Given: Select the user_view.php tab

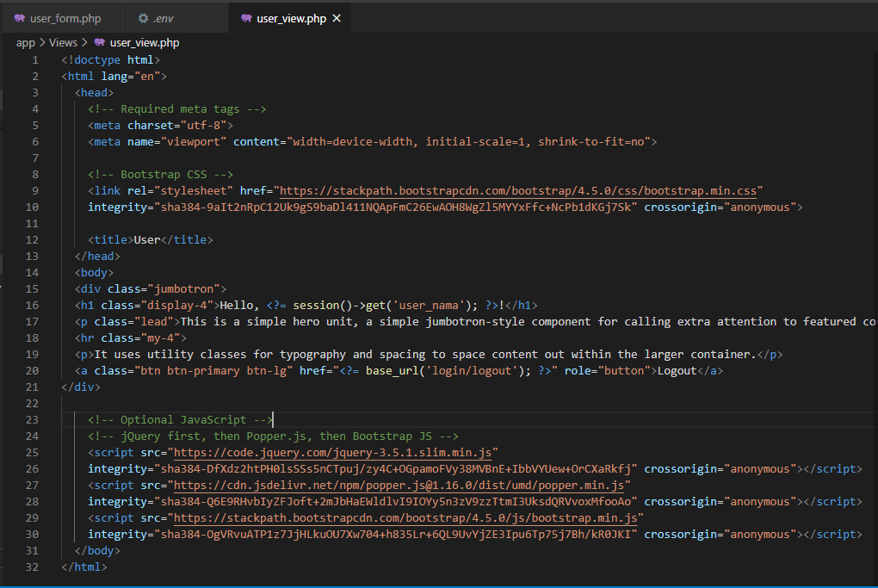Looking at the screenshot, I should click(291, 18).
